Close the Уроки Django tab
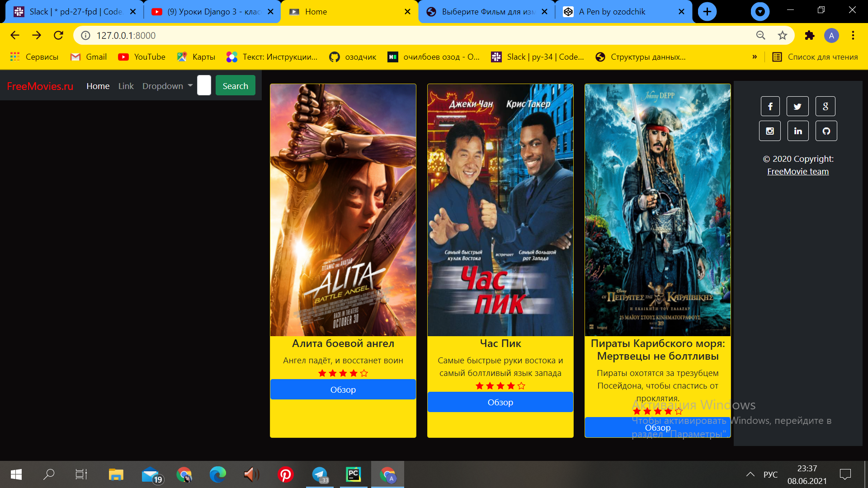868x488 pixels. coord(270,12)
